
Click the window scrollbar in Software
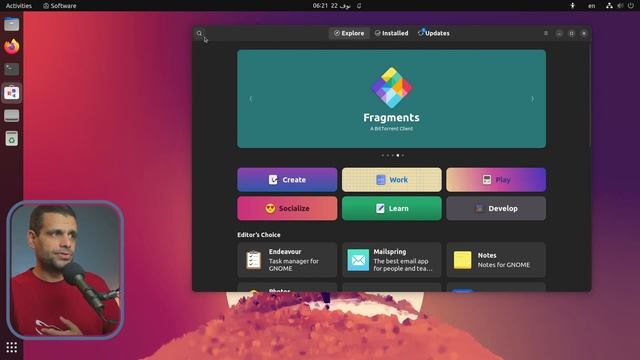[x=589, y=95]
